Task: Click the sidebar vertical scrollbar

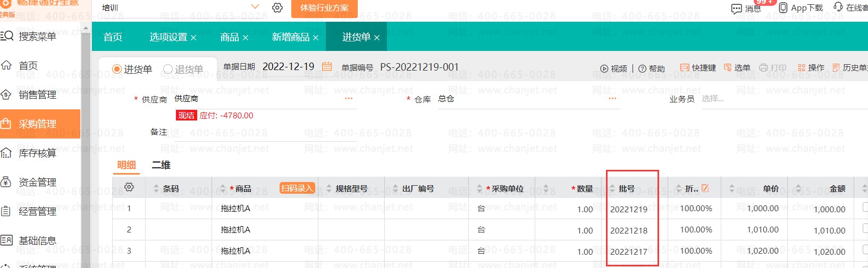Action: coord(85,146)
